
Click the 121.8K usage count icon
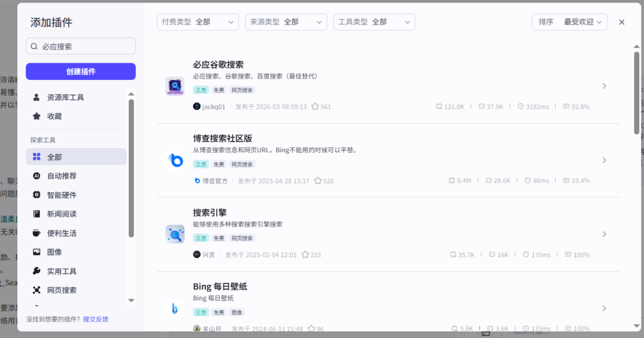point(439,106)
